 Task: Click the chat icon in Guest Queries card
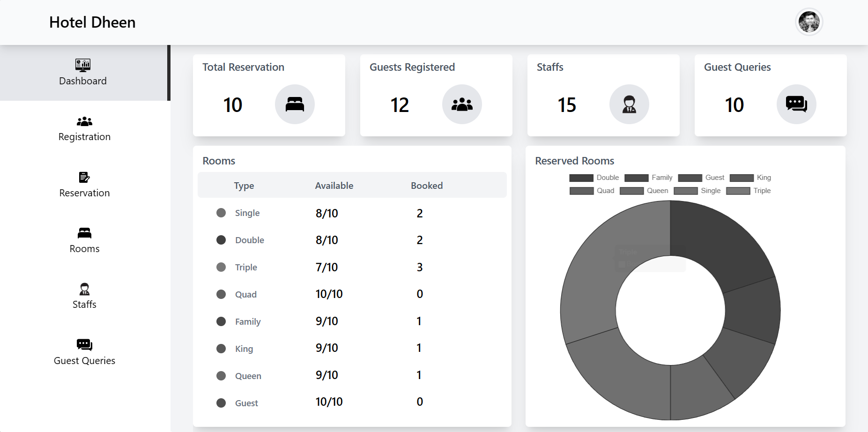click(796, 104)
